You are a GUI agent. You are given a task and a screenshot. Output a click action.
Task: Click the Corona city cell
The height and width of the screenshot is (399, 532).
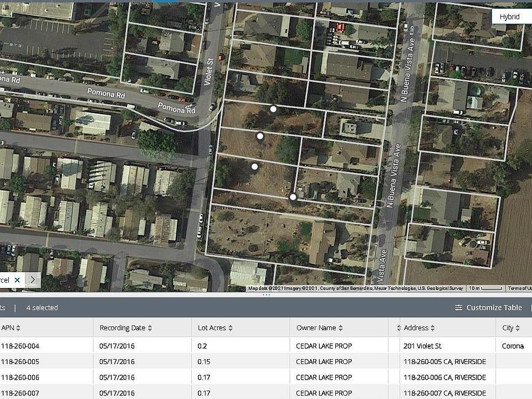pos(513,346)
